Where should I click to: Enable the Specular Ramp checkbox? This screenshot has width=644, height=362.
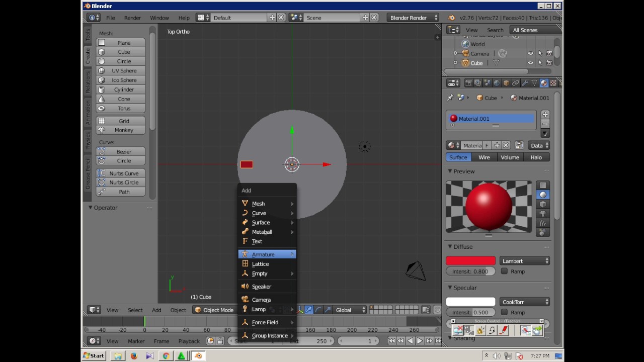pos(504,312)
